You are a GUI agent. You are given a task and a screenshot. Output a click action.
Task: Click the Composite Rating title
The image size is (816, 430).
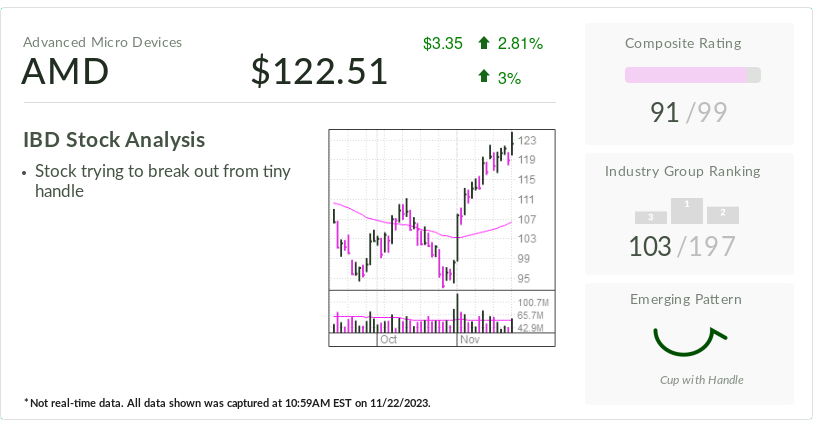682,43
